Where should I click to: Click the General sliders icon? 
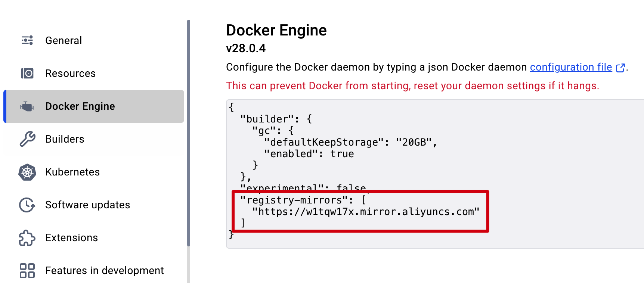(27, 40)
